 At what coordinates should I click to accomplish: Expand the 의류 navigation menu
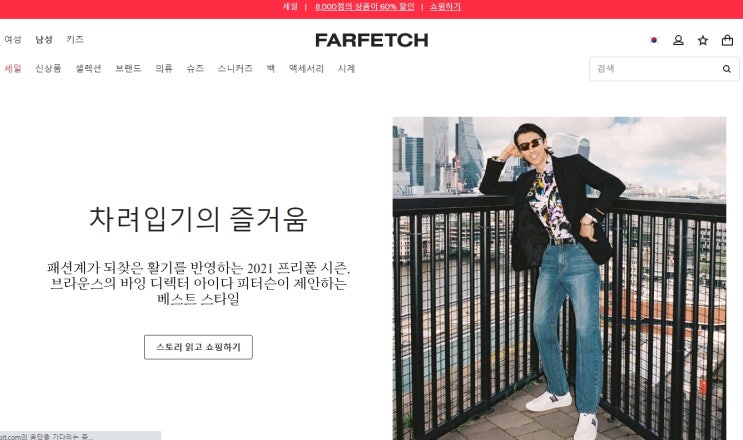click(x=164, y=69)
